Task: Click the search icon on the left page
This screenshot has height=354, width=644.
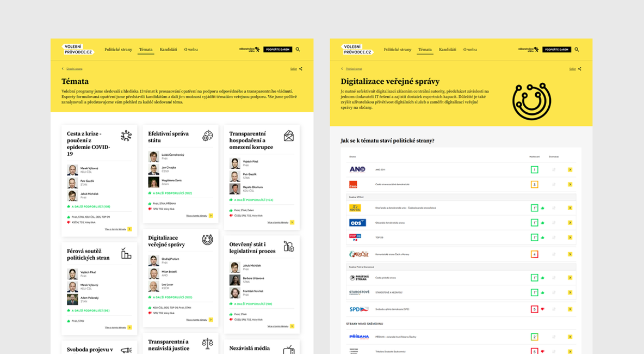Action: click(x=298, y=50)
